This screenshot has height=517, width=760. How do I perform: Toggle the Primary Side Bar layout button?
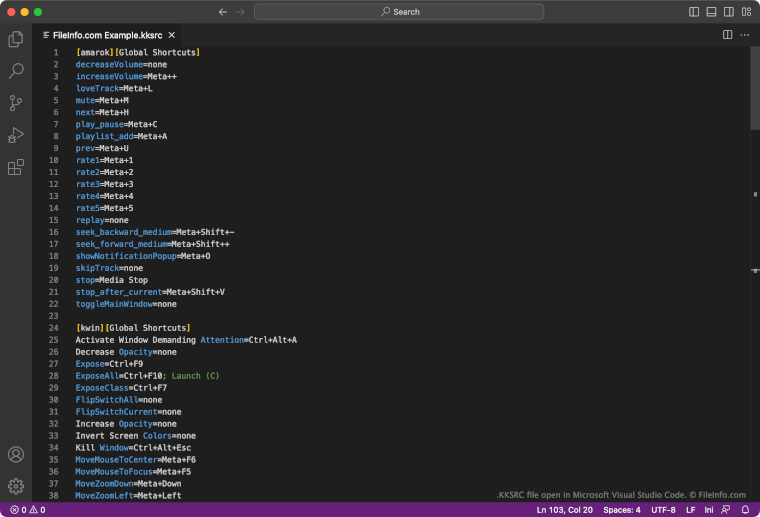(695, 12)
